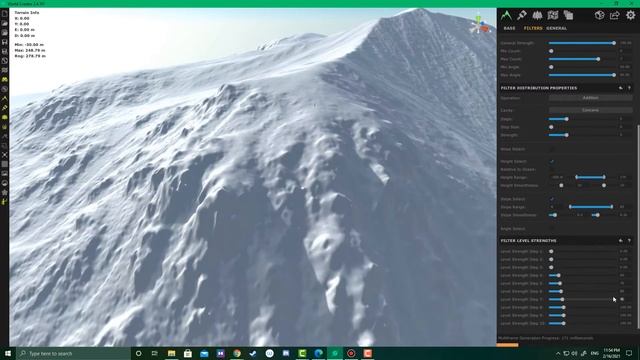Toggle the Slope Select checkbox
640x360 pixels.
point(552,199)
